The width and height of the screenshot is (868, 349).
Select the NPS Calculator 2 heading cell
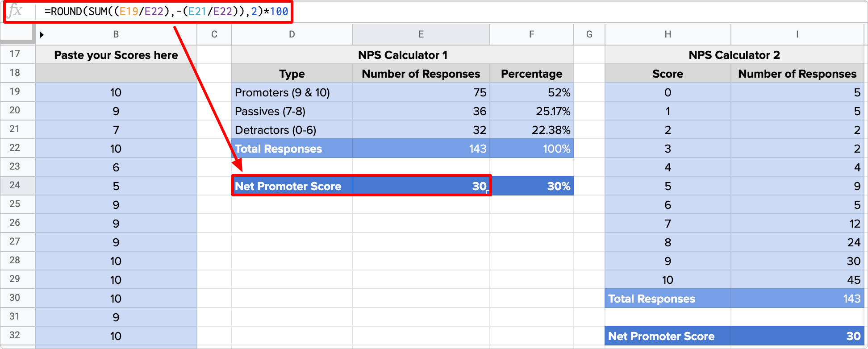(x=734, y=55)
